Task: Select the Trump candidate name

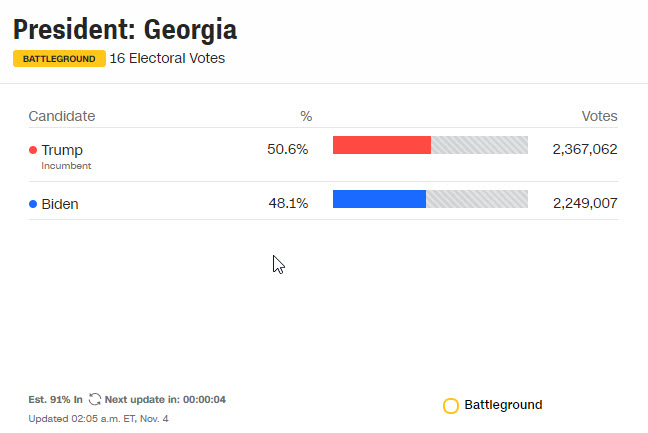Action: point(62,150)
